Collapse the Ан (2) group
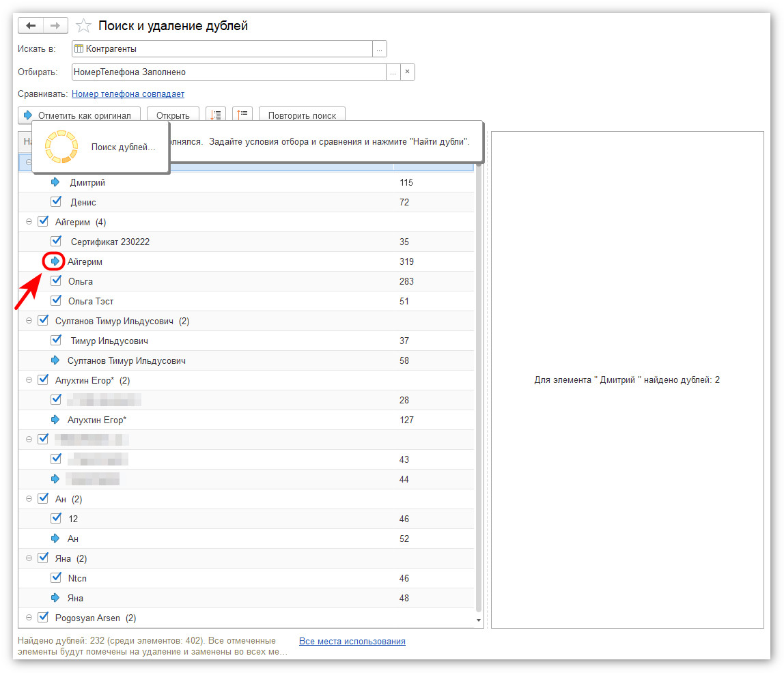 pyautogui.click(x=29, y=499)
